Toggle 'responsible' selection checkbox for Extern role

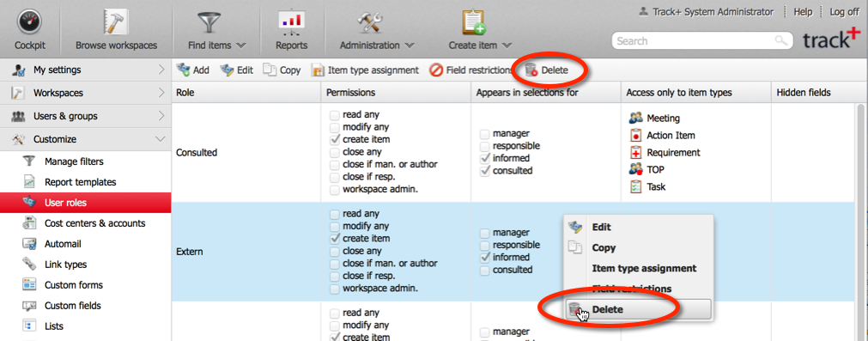tap(484, 246)
